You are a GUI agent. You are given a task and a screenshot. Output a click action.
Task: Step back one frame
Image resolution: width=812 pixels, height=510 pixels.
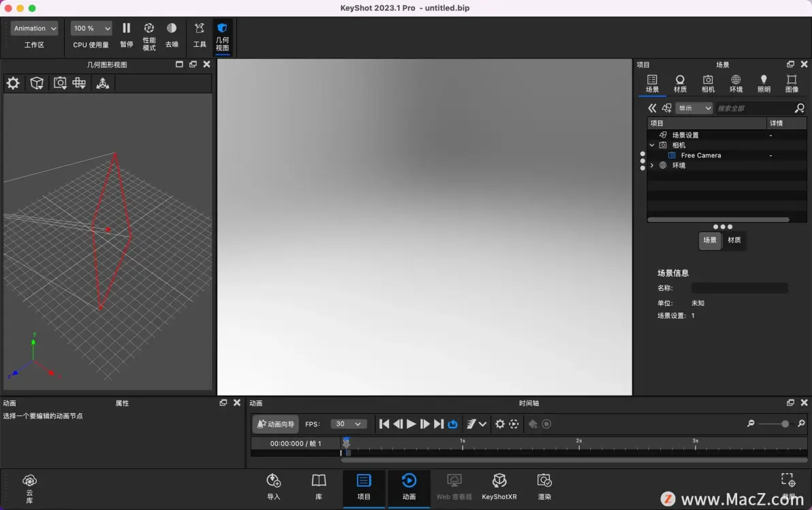tap(398, 424)
